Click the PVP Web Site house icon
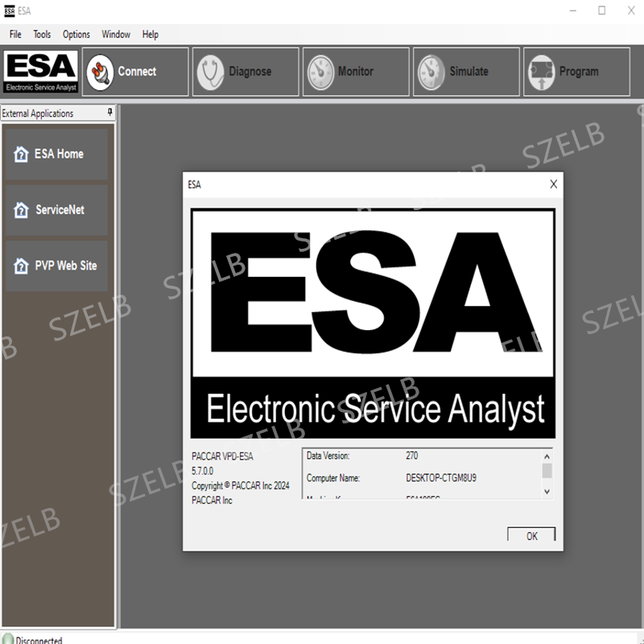The image size is (644, 644). [x=21, y=266]
